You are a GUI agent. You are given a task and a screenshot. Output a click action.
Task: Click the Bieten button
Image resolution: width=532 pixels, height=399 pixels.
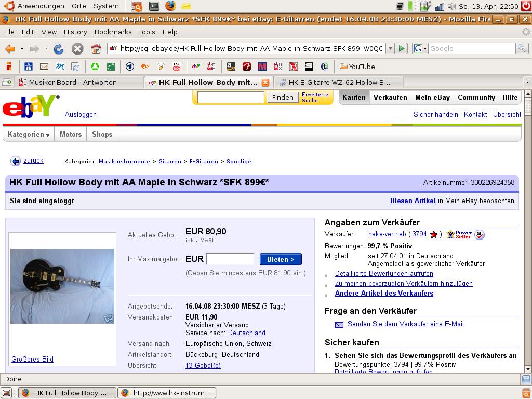[x=281, y=260]
